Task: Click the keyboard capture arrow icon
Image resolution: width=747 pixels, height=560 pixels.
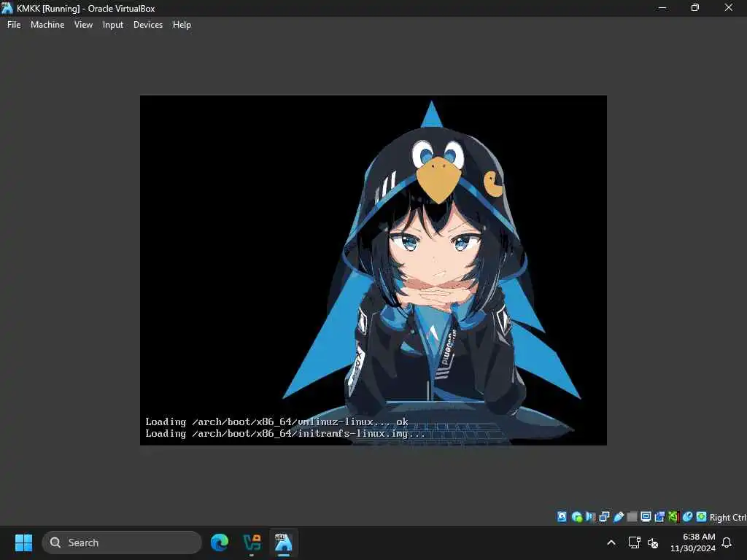Action: pos(701,517)
